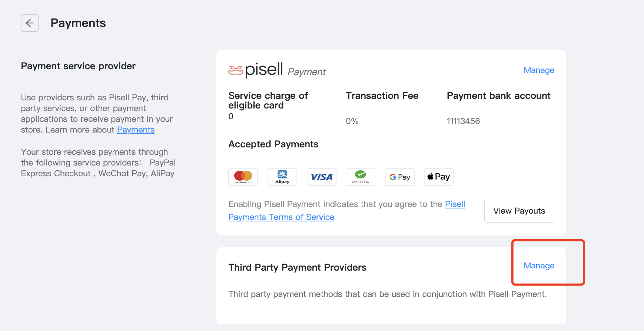Click the Payment bank account label
Screen dimensions: 644x331
[x=498, y=96]
